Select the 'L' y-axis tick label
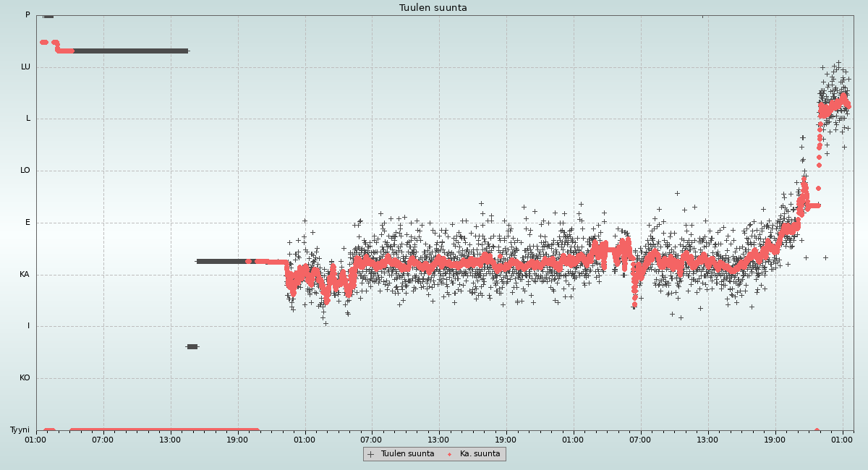Screen dimensions: 868x470 [x=28, y=119]
